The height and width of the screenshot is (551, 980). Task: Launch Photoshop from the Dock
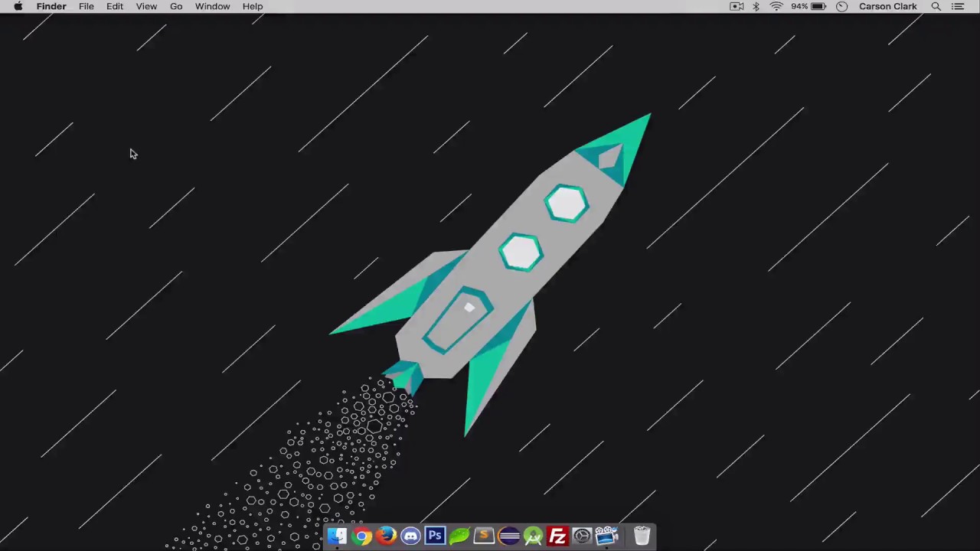tap(435, 536)
